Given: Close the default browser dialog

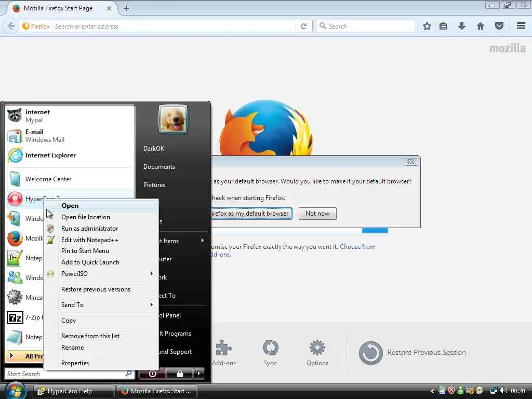Looking at the screenshot, I should point(410,162).
